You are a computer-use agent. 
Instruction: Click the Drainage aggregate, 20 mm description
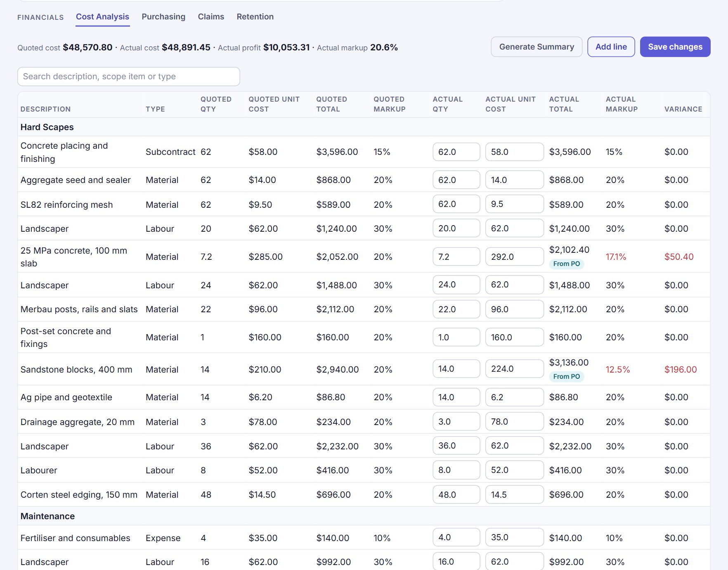click(x=78, y=422)
